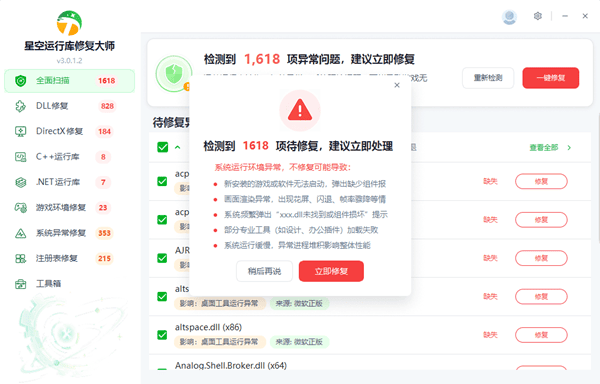This screenshot has height=384, width=600.
Task: Click 修复 button for first acp row
Action: click(541, 181)
